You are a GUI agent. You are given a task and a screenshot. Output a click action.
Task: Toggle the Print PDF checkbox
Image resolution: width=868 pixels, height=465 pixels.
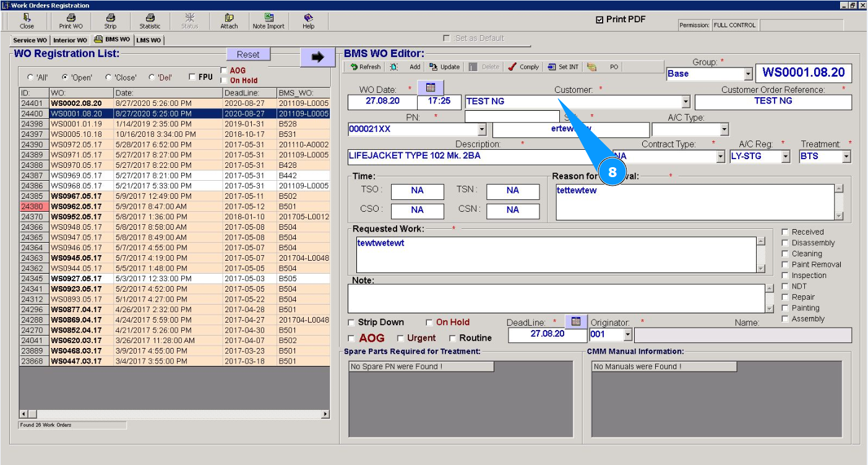click(x=599, y=20)
